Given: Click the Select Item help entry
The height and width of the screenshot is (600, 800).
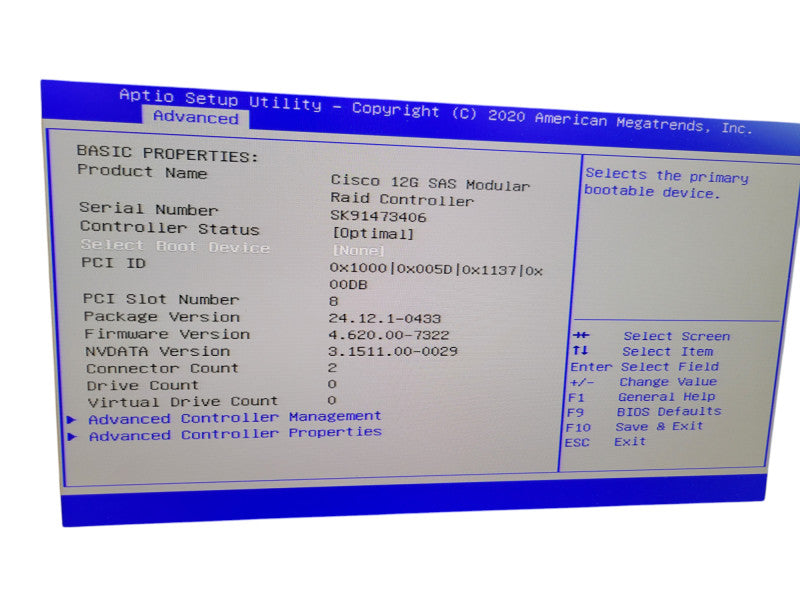Looking at the screenshot, I should pyautogui.click(x=667, y=352).
